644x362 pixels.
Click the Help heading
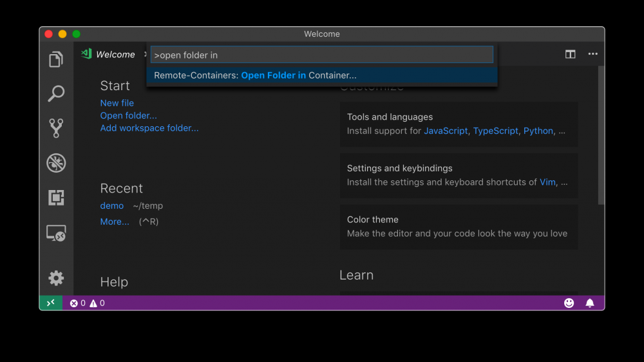point(114,282)
